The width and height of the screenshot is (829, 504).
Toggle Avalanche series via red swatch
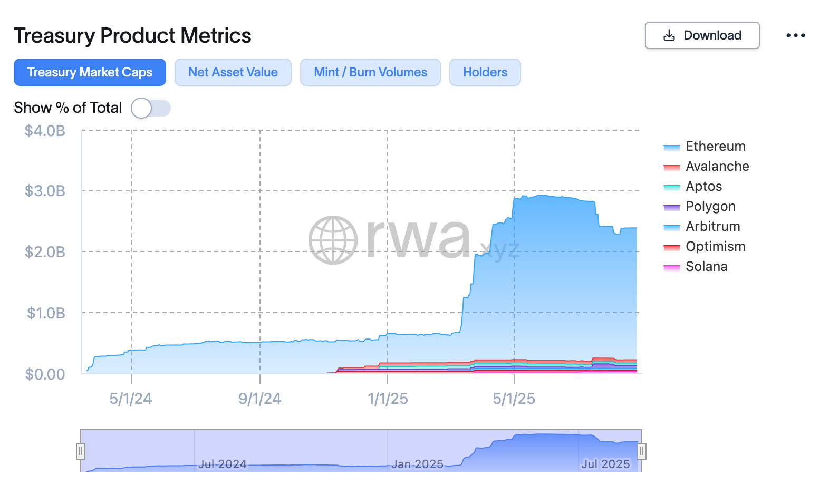click(671, 167)
